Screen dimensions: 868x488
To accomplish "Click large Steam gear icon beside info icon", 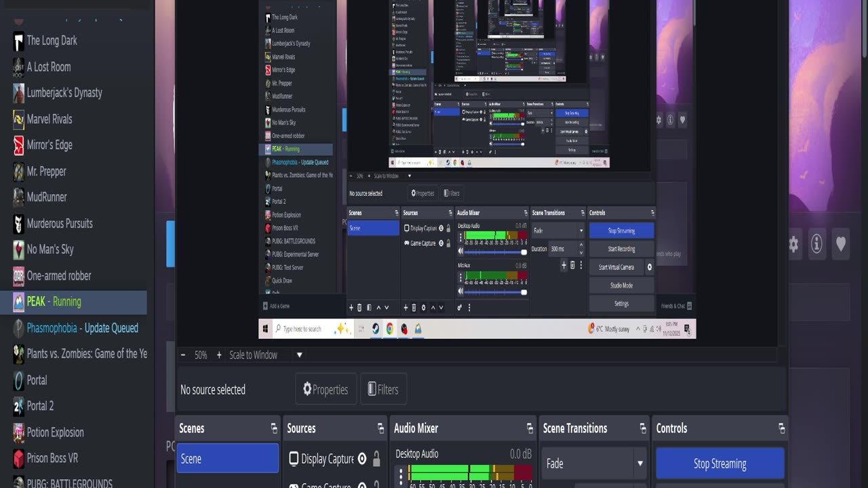I will 793,244.
